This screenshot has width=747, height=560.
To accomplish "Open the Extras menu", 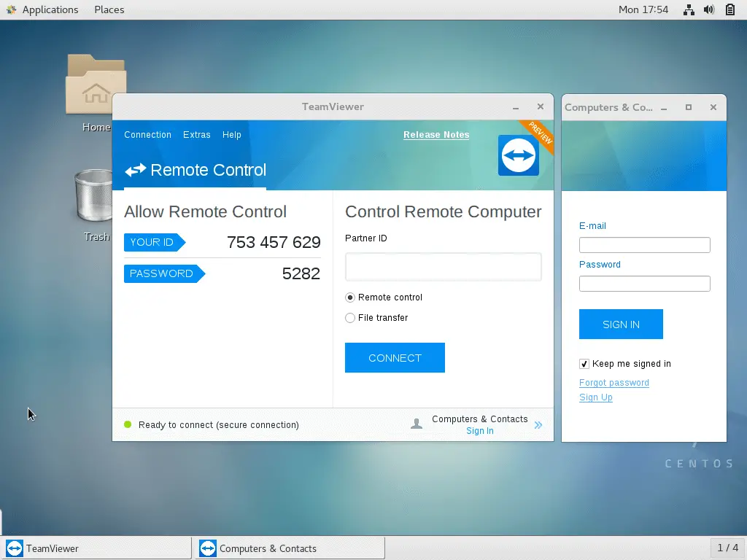I will [x=197, y=135].
